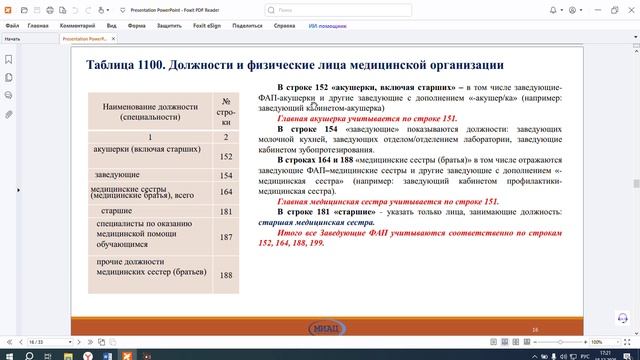Open the touch mode hand dropdown
Screen dimensions: 640x360
104,10
